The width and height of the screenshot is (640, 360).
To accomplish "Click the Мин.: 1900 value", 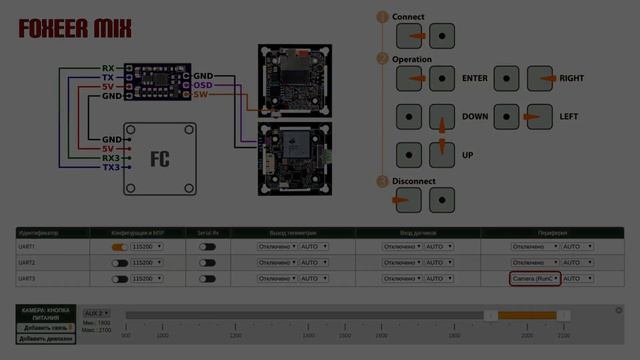I will [96, 323].
